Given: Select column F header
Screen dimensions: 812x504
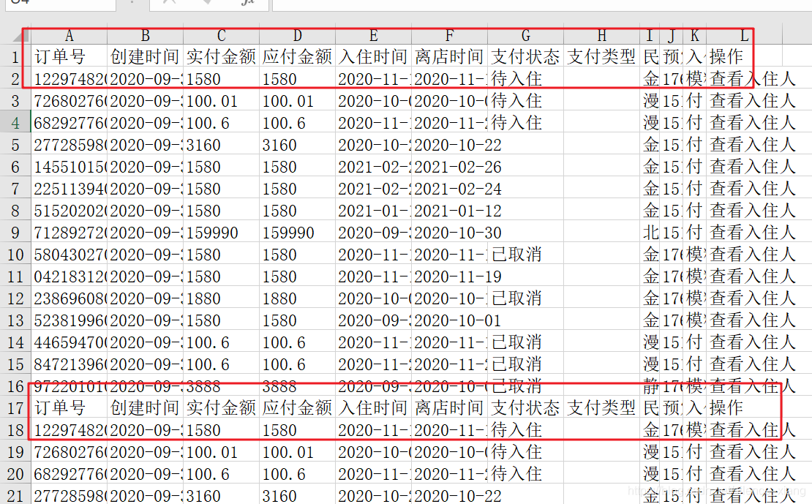Looking at the screenshot, I should (x=449, y=35).
